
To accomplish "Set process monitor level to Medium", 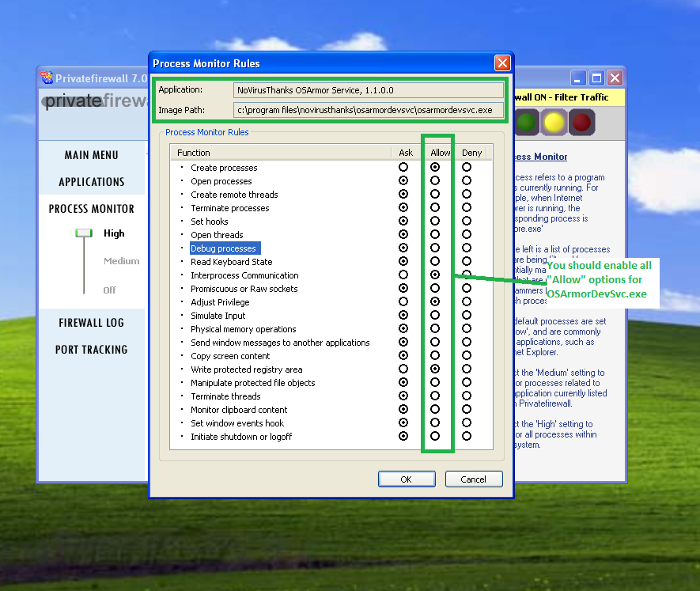I will pos(122,261).
